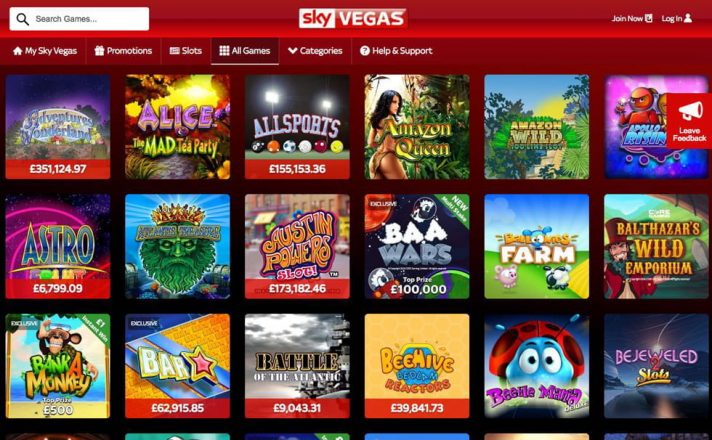The height and width of the screenshot is (440, 712).
Task: Open the Promotions page
Action: click(123, 51)
